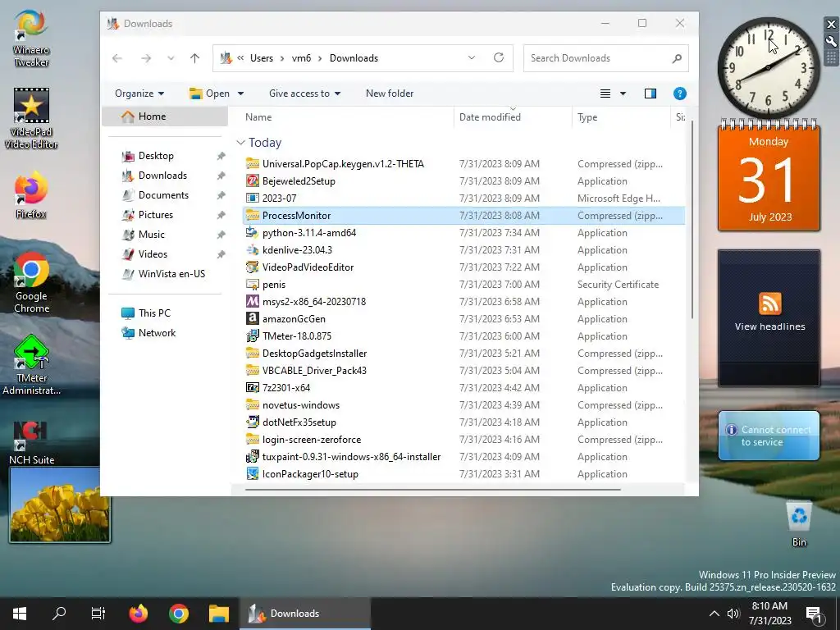
Task: Close the clock gadget with X
Action: (x=831, y=24)
